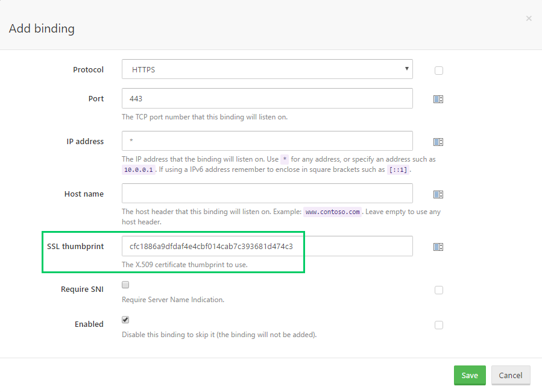
Task: Click the empty Host name input field
Action: coord(267,194)
